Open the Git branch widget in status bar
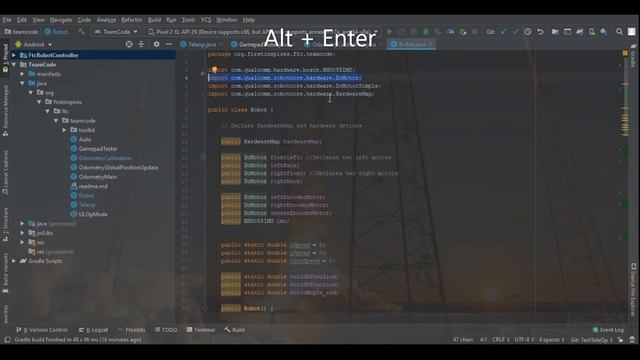This screenshot has height=360, width=640. pos(591,340)
